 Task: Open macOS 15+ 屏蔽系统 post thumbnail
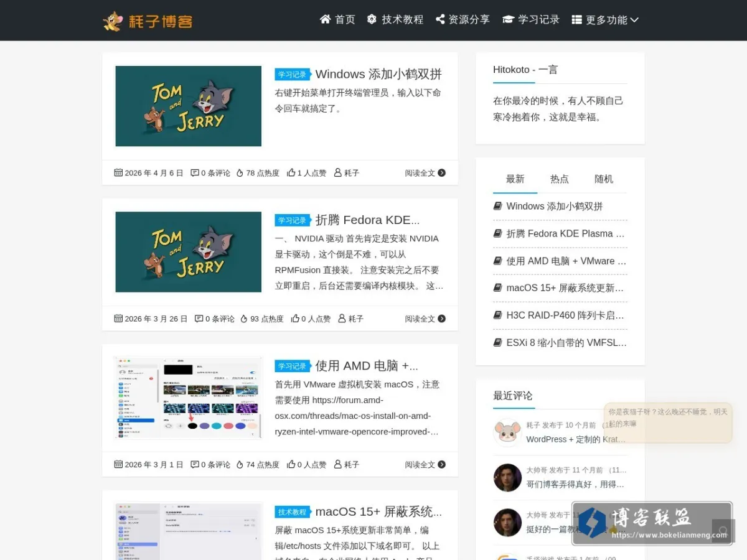(x=188, y=532)
